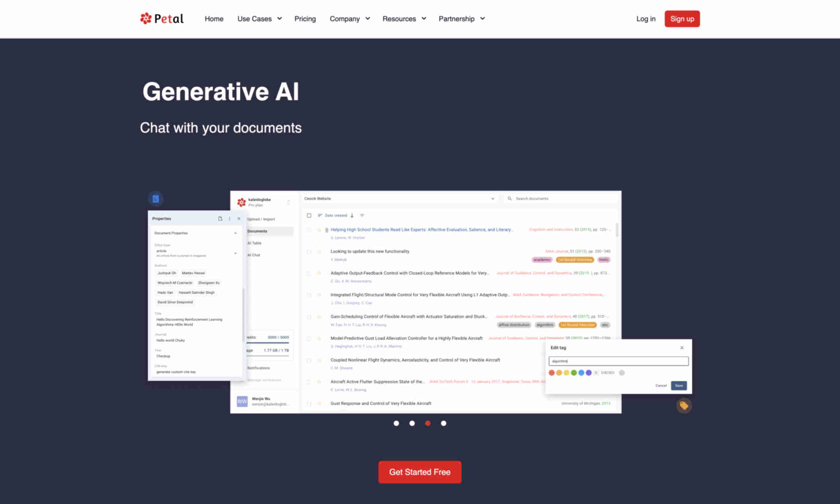This screenshot has width=840, height=504.
Task: Click the algorithm tag input field
Action: 618,361
